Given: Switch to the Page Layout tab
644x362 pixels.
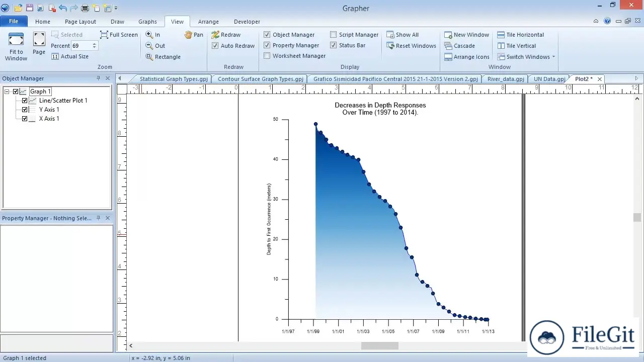Looking at the screenshot, I should click(80, 22).
